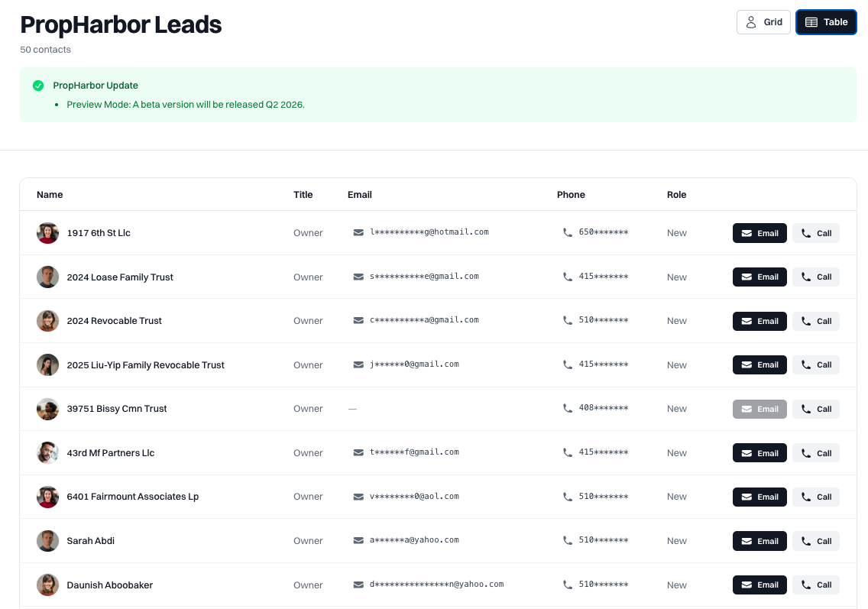868x609 pixels.
Task: Switch to Grid view
Action: [763, 22]
